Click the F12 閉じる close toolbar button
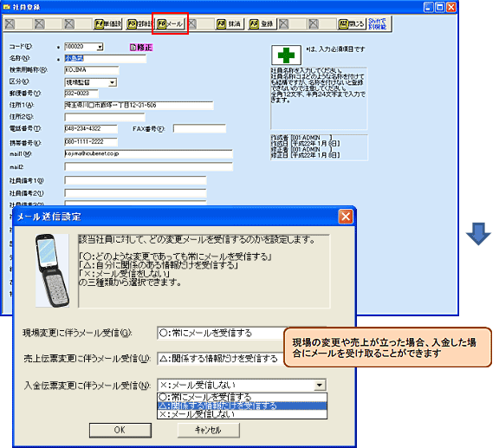499x448 pixels. click(352, 24)
